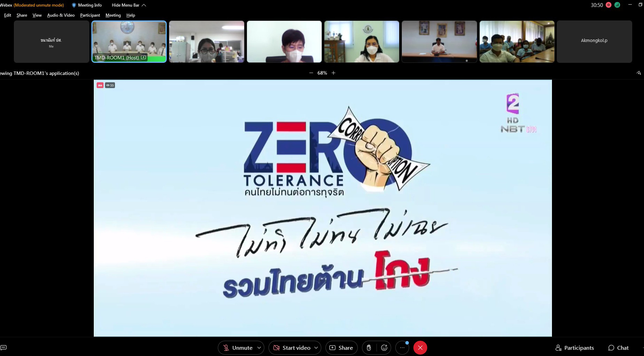644x356 pixels.
Task: Select the TMD-ROOM1 host video thumbnail
Action: click(x=129, y=42)
